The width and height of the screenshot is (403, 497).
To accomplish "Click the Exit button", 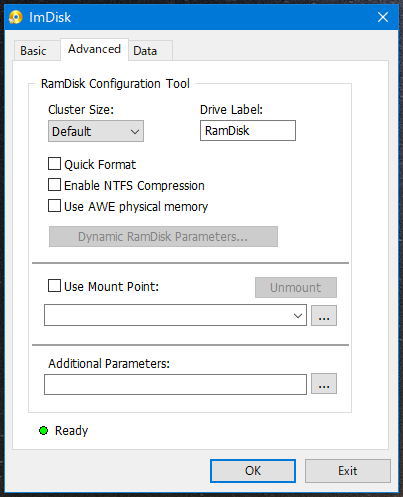I will (348, 471).
